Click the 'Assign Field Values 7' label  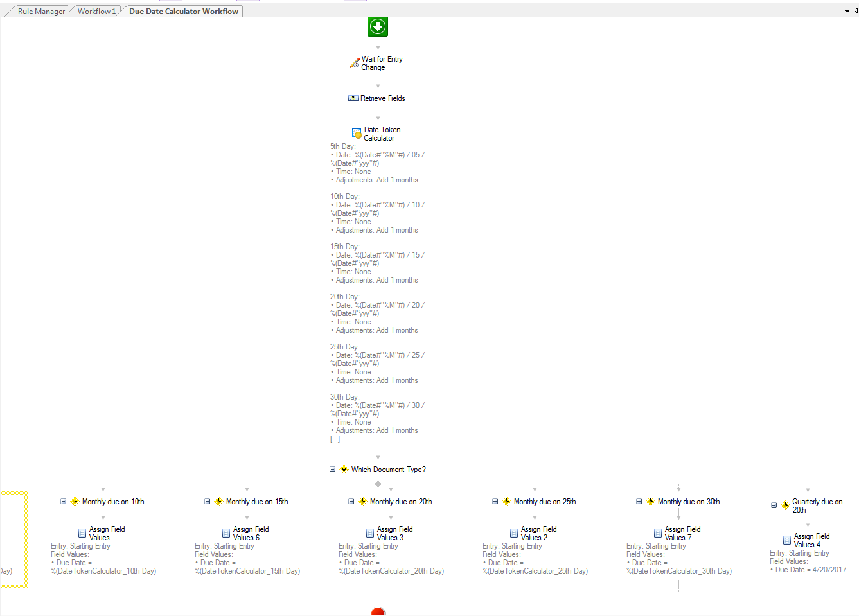pyautogui.click(x=682, y=533)
